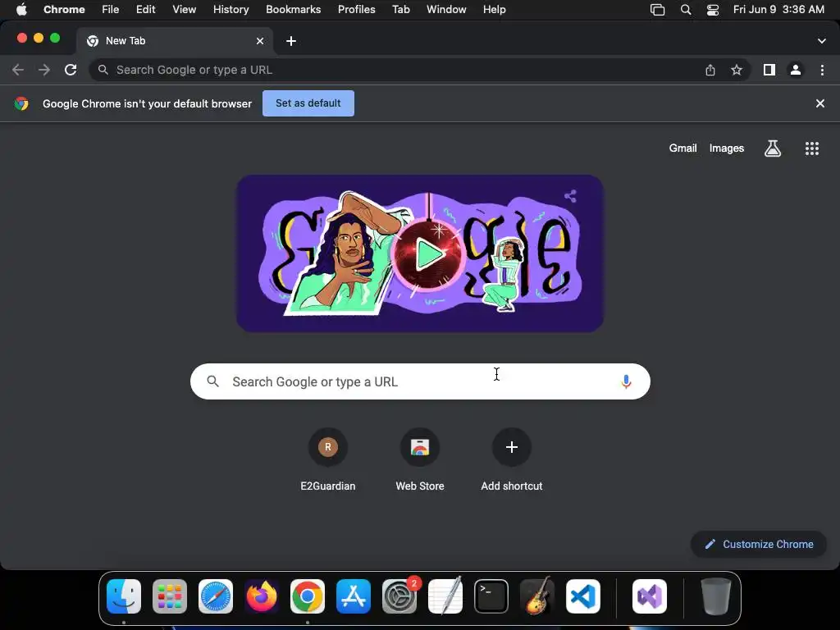Open Visual Studio from the Dock
This screenshot has height=630, width=840.
(650, 596)
